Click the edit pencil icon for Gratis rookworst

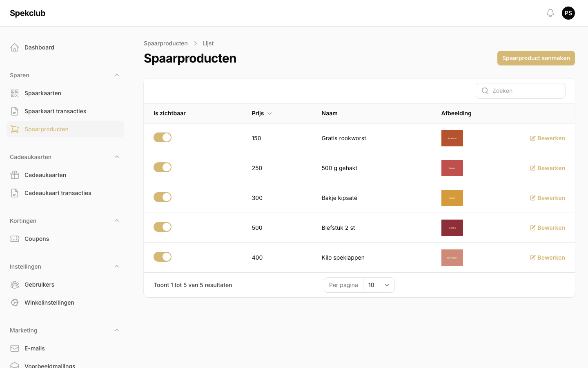533,138
